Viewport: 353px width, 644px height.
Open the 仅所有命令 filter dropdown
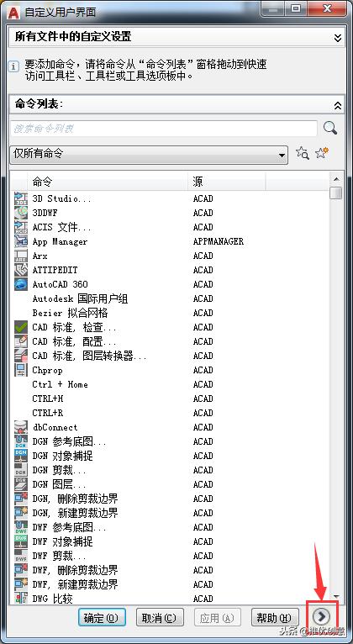click(149, 155)
